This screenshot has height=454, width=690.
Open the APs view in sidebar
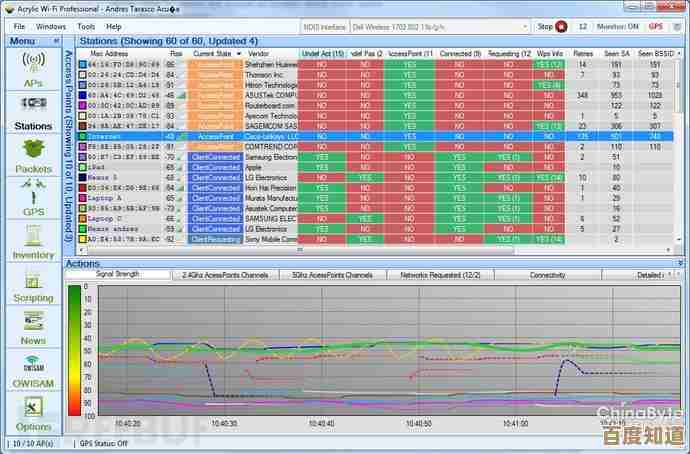tap(32, 69)
